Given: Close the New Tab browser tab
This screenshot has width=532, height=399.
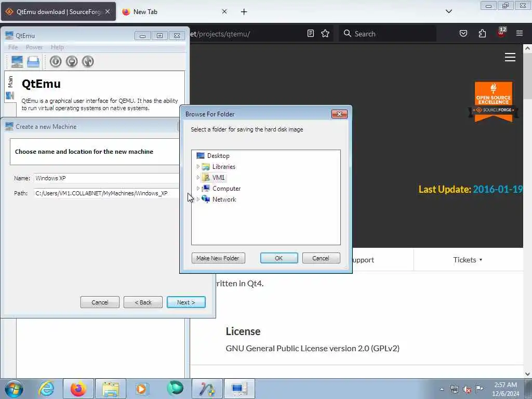Looking at the screenshot, I should pyautogui.click(x=224, y=11).
